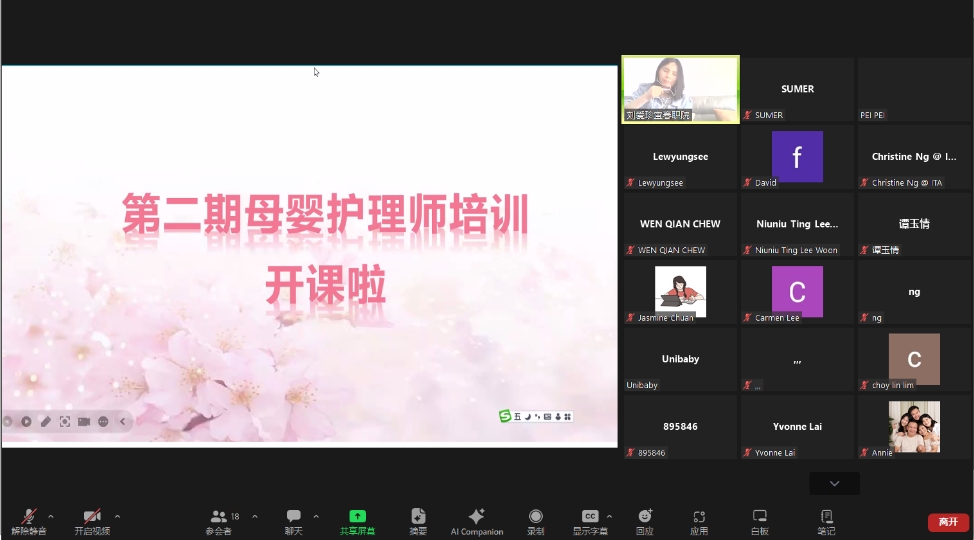This screenshot has height=540, width=974.
Task: Click the red leave meeting button (离开)
Action: pos(948,522)
